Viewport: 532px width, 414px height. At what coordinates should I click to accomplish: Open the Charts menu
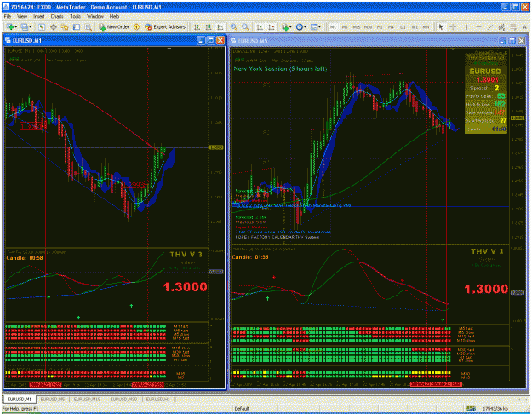pos(57,16)
